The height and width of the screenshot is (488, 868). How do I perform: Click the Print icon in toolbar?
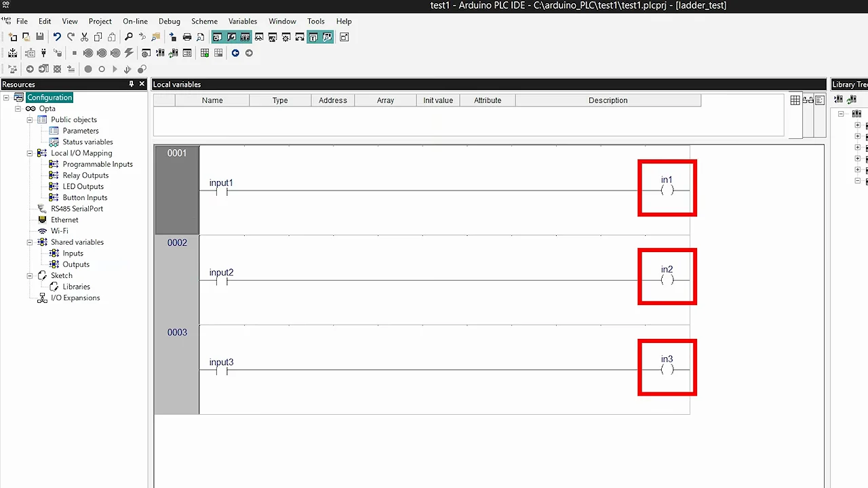pos(187,37)
